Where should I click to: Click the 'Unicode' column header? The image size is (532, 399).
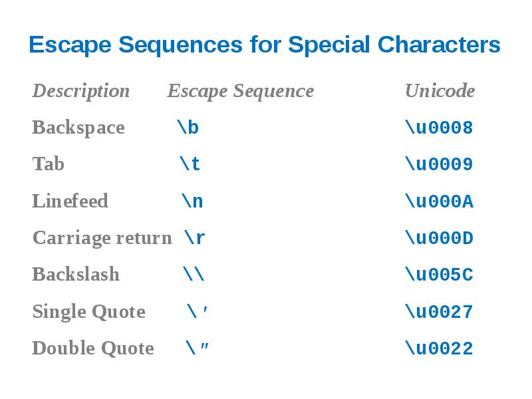tap(440, 90)
